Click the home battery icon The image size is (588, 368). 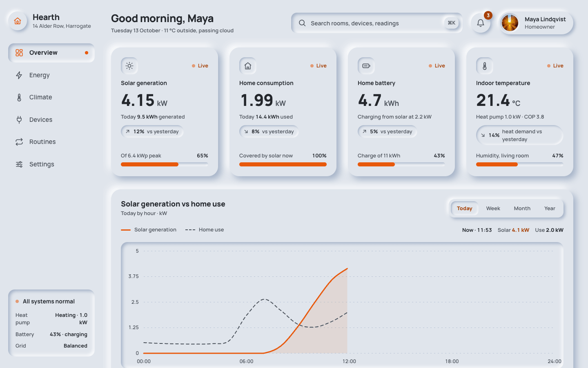pos(366,66)
